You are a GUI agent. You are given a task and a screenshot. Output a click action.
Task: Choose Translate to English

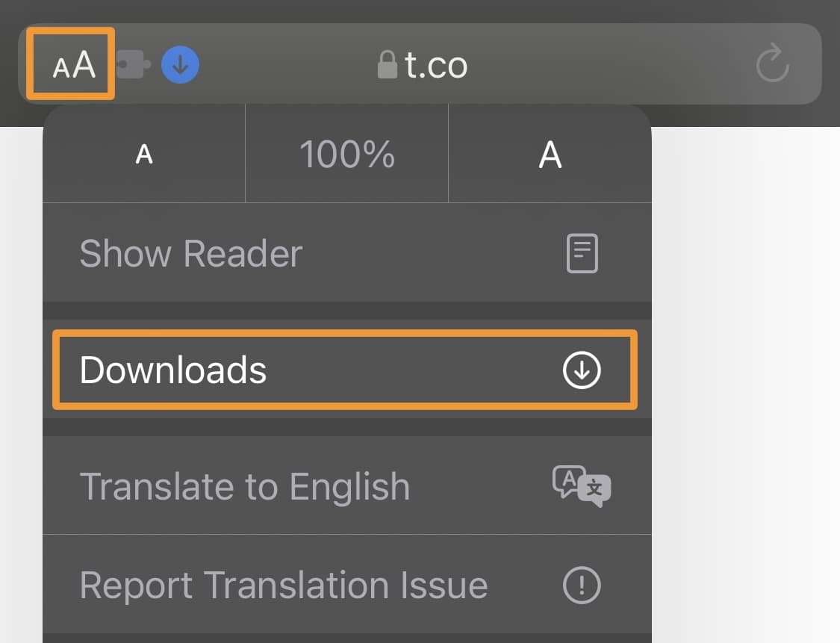244,487
